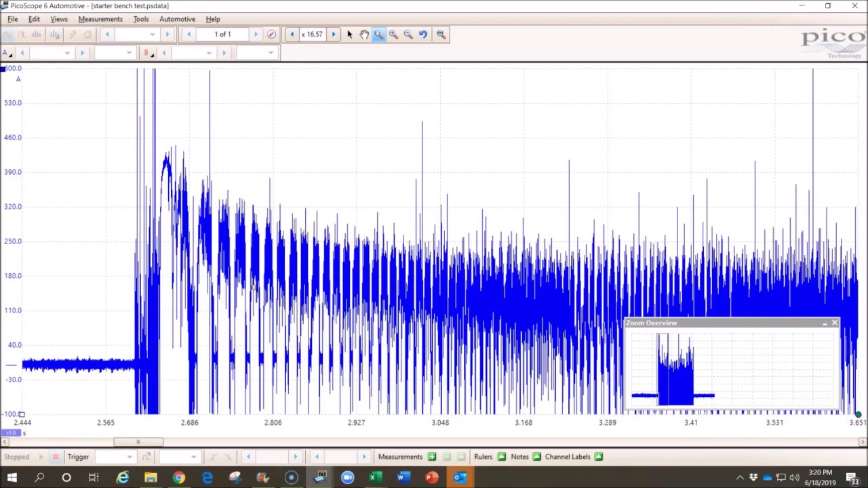The width and height of the screenshot is (868, 488).
Task: Open the Views menu
Action: click(59, 19)
